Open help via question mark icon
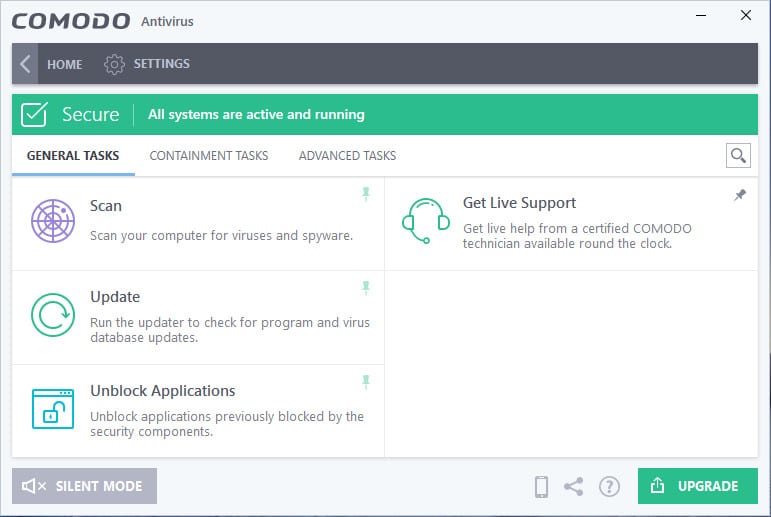Viewport: 771px width, 517px height. point(609,487)
